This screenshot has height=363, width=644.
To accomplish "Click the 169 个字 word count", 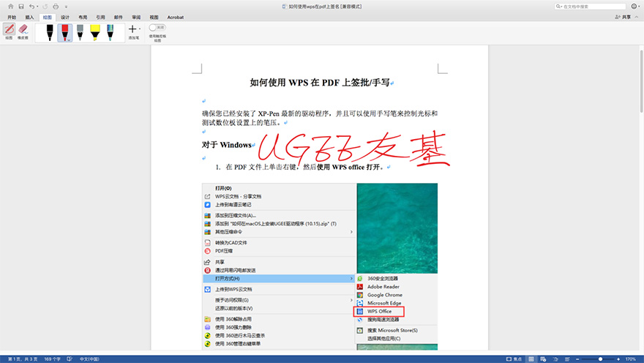I will point(52,359).
